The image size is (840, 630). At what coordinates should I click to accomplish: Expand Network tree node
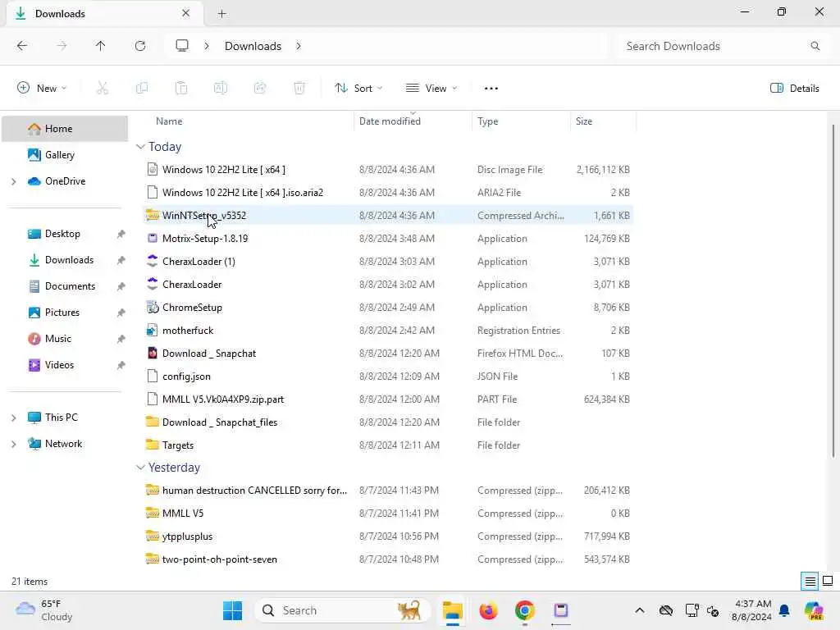(x=13, y=444)
